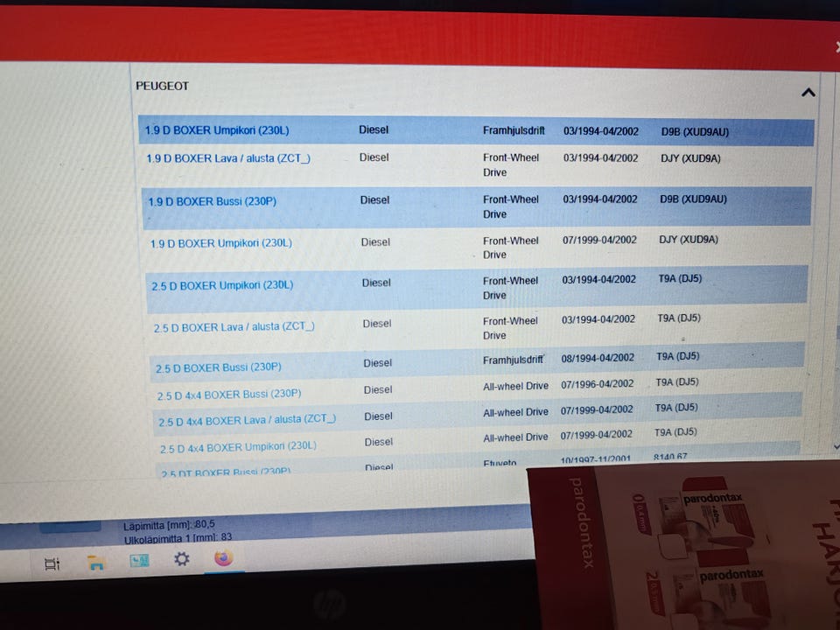
Task: Click All-wheel Drive in 4x4 Bussi row
Action: (x=515, y=386)
